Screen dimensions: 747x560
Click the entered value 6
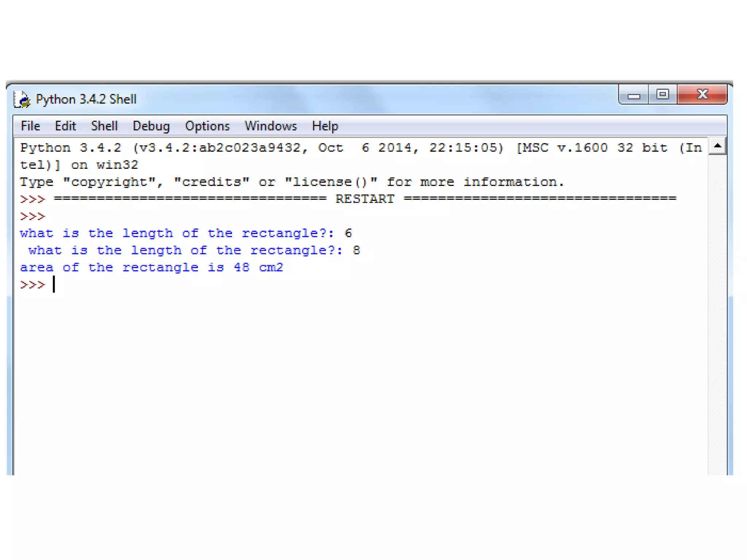[x=348, y=233]
